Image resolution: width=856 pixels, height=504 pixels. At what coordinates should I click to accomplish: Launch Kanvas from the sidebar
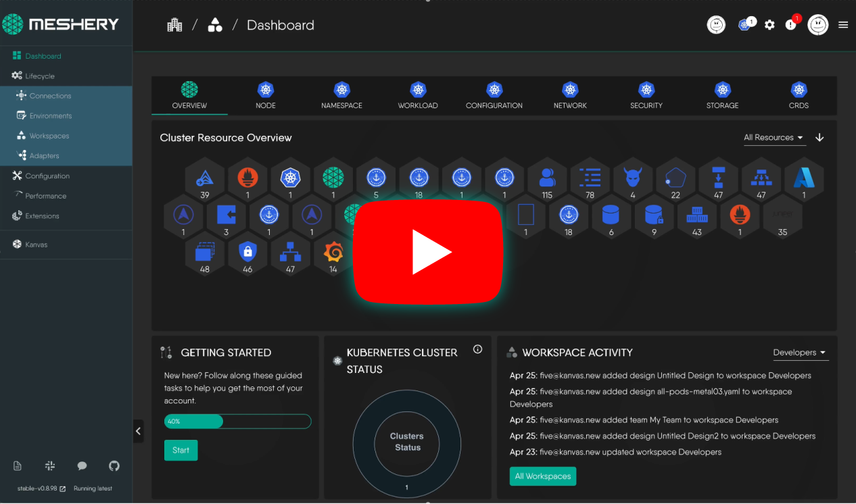35,244
